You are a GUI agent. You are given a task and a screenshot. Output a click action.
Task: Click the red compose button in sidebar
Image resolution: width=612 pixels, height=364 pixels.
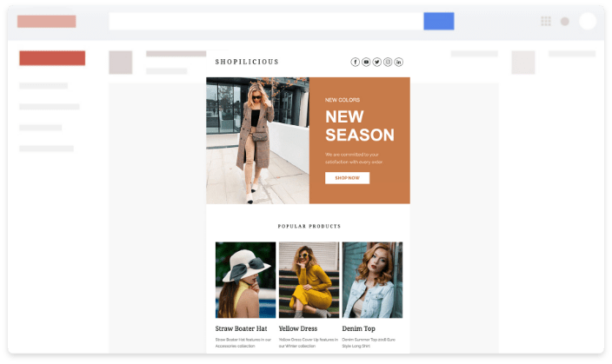click(52, 58)
